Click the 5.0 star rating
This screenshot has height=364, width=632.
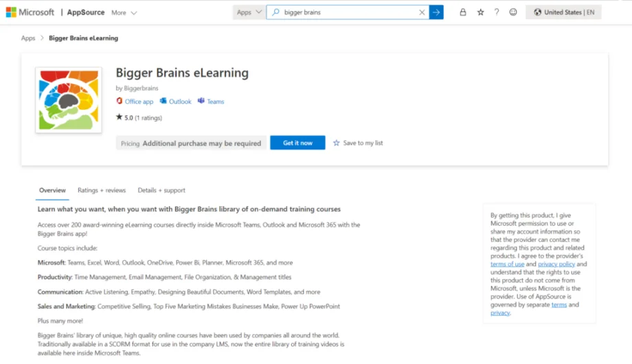139,117
